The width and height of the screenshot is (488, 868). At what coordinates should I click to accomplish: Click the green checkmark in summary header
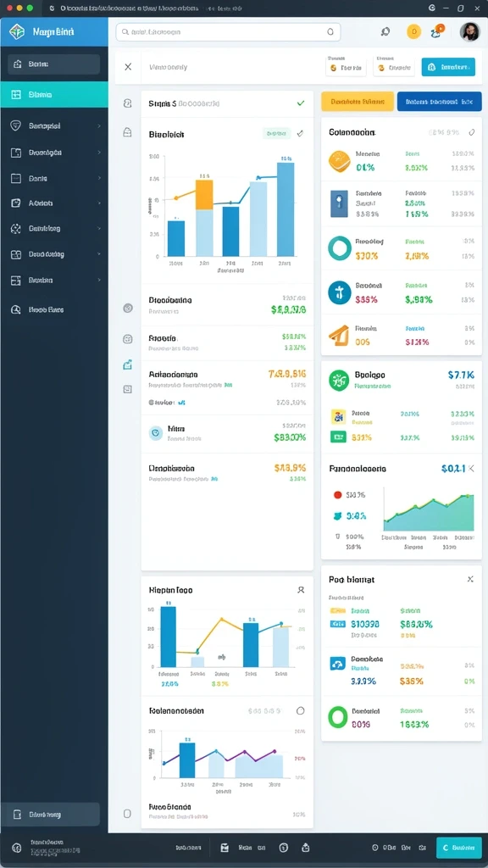301,103
